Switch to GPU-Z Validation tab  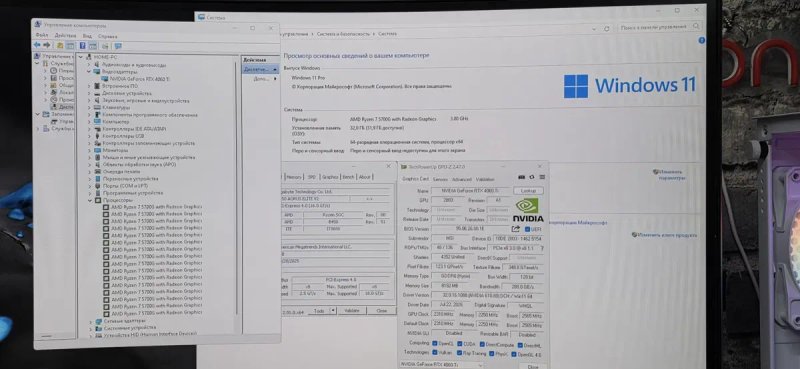[x=485, y=180]
